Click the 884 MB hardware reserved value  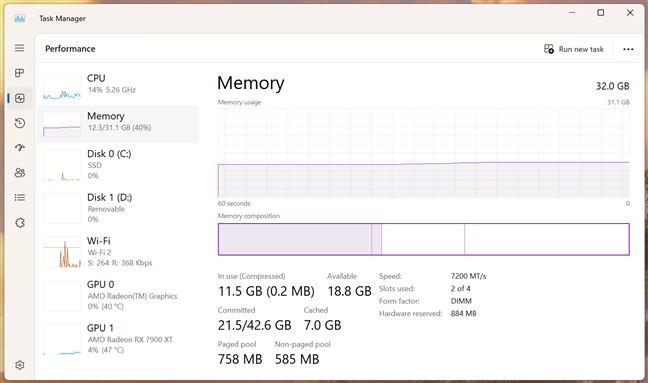coord(463,314)
